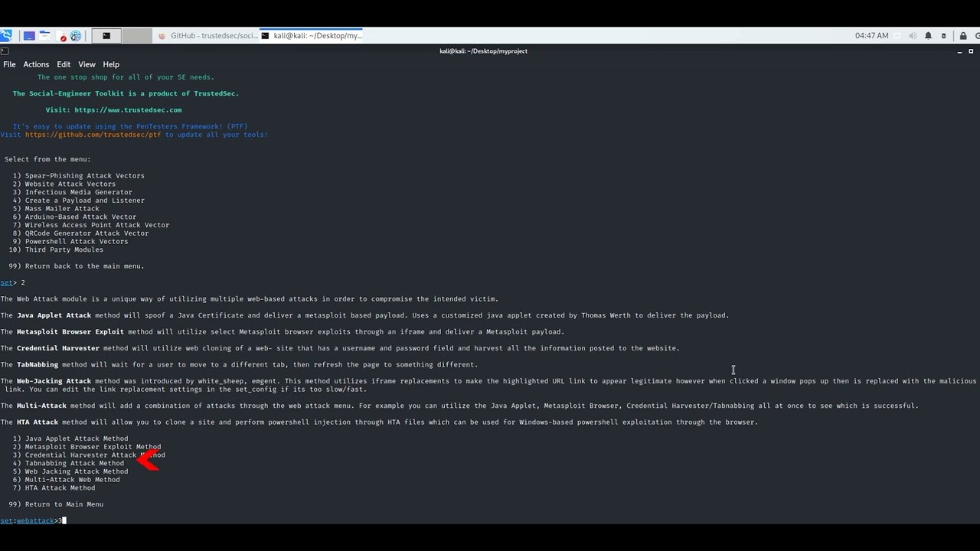Switch to GitHub trustedsec Firefox window

(x=207, y=36)
